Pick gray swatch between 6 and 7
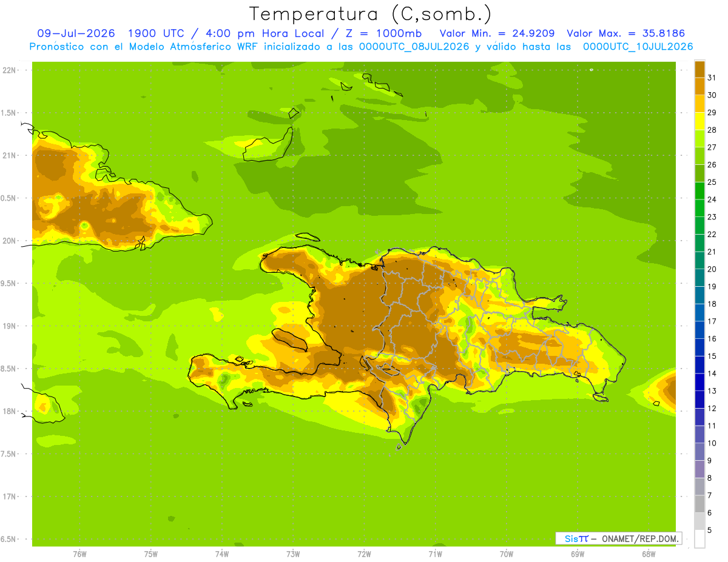728x562 pixels. click(x=699, y=504)
